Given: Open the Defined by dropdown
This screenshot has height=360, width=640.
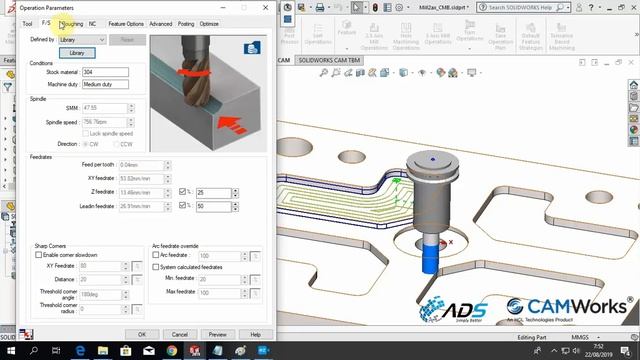Looking at the screenshot, I should 82,40.
